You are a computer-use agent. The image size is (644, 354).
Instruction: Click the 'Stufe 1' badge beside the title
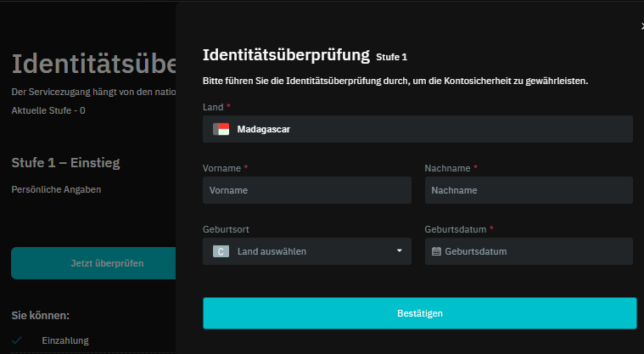click(392, 58)
